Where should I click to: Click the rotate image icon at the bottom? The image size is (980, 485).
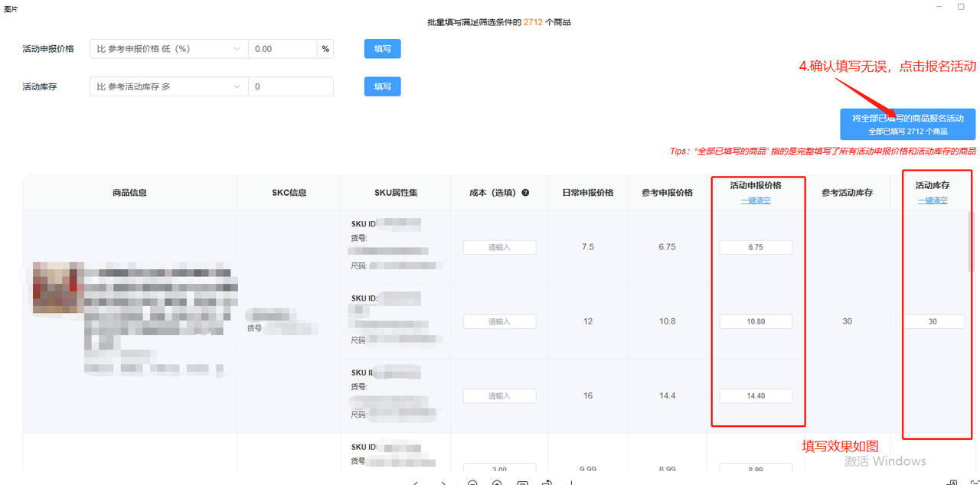546,482
